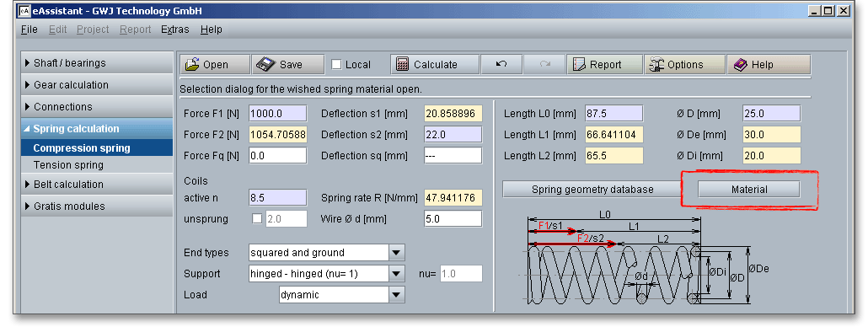The height and width of the screenshot is (327, 868).
Task: Open Help with the book icon
Action: point(769,65)
